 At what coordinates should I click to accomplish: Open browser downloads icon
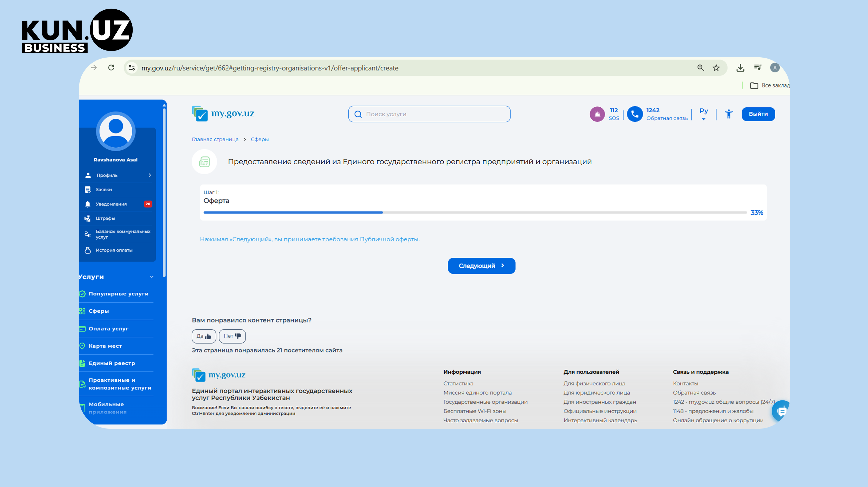coord(740,68)
